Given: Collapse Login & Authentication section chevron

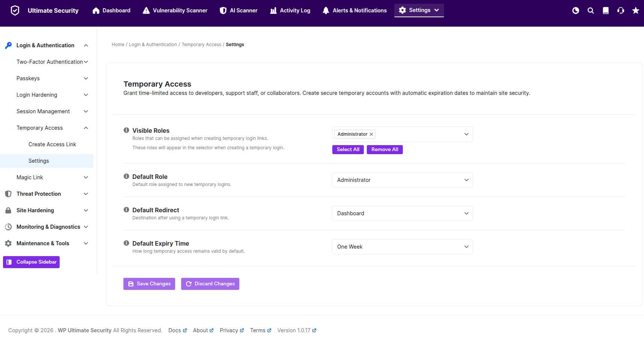Looking at the screenshot, I should point(86,45).
